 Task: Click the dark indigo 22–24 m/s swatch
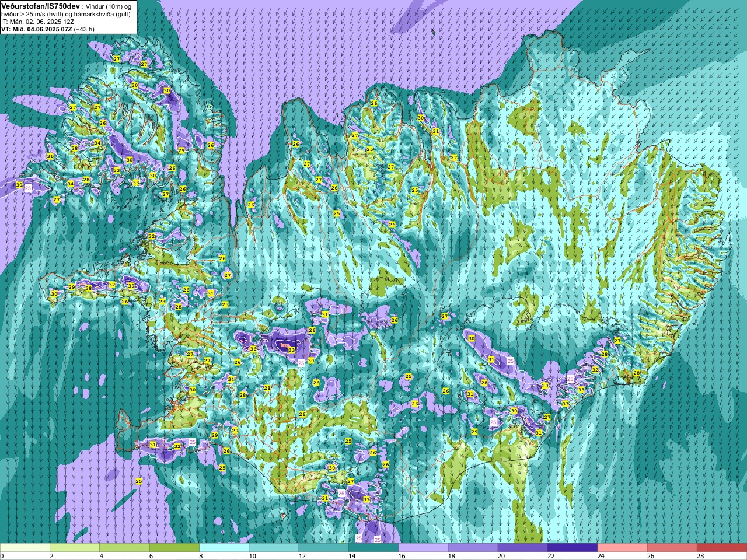(x=573, y=548)
